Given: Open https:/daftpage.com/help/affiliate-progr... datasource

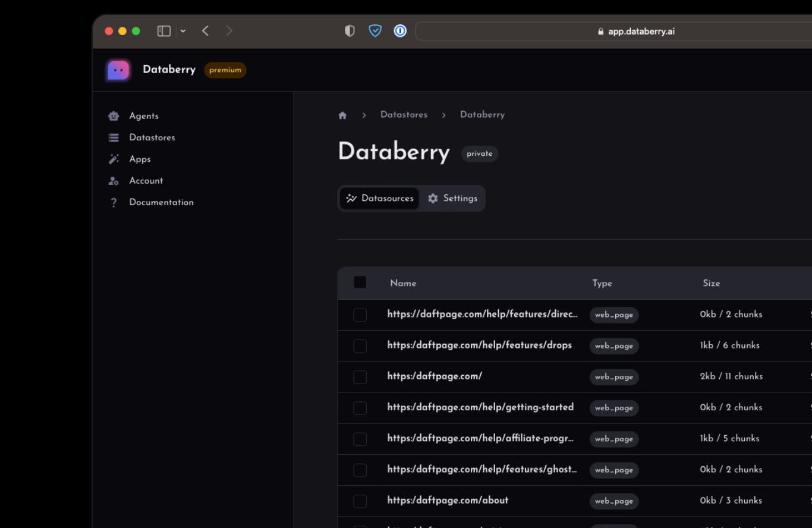Looking at the screenshot, I should (480, 438).
